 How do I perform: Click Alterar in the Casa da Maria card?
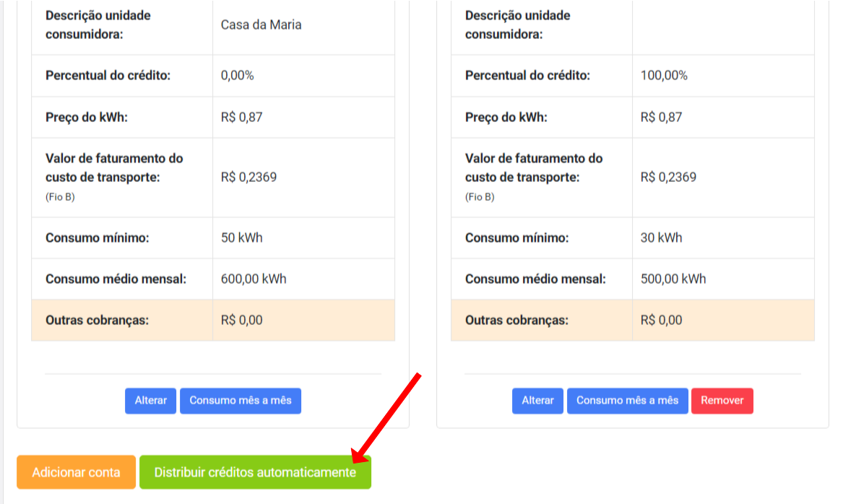pyautogui.click(x=150, y=401)
